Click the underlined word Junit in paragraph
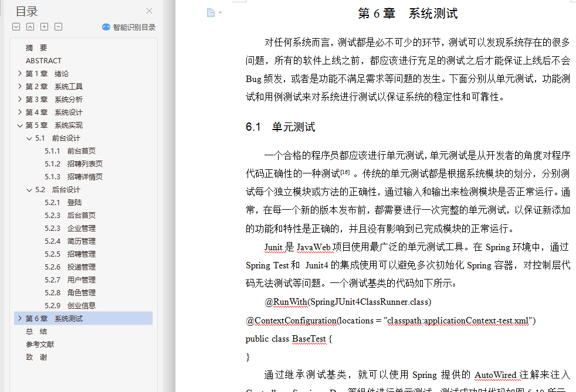This screenshot has width=576, height=392. coord(273,247)
